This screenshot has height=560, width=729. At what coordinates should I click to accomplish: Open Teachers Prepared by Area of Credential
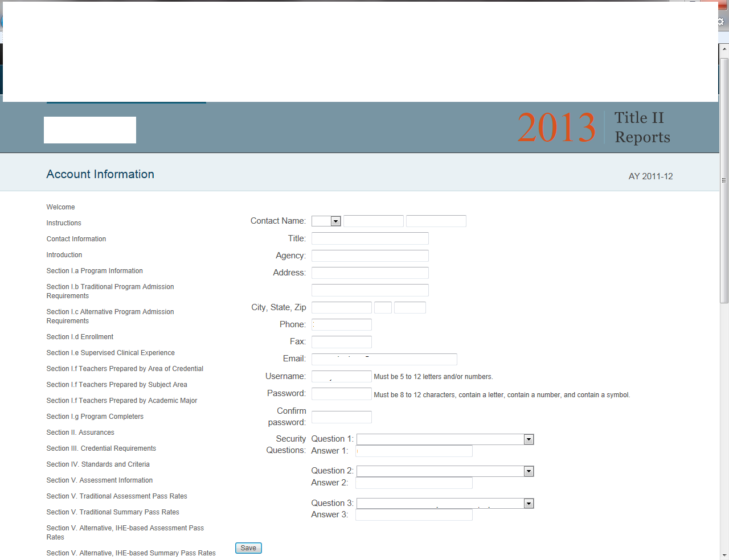click(x=125, y=369)
